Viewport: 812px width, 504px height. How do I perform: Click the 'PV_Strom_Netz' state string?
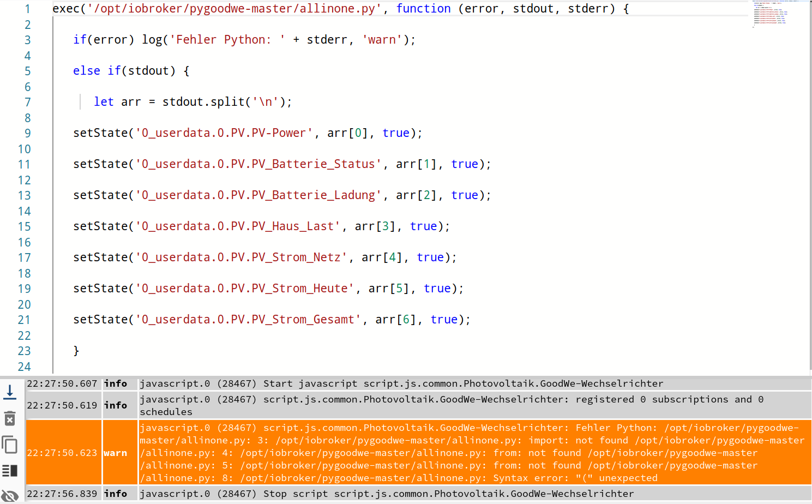[x=241, y=257]
